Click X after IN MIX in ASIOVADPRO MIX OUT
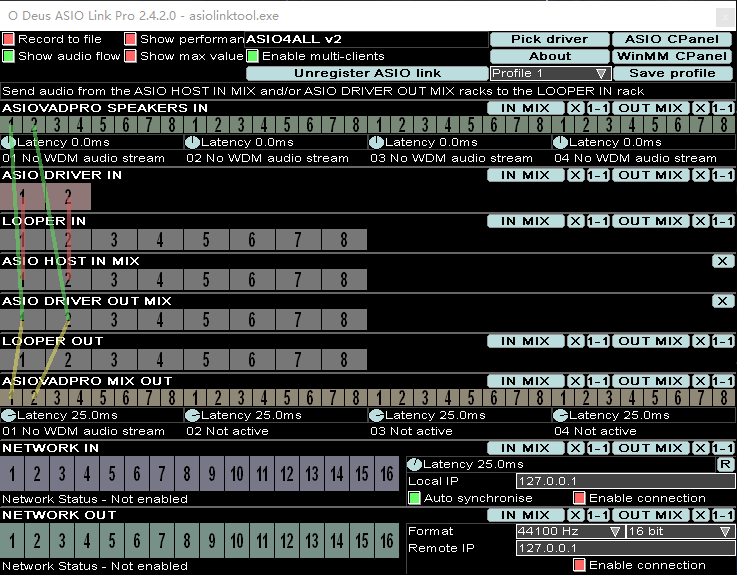Screen dimensions: 737x575 pyautogui.click(x=575, y=381)
